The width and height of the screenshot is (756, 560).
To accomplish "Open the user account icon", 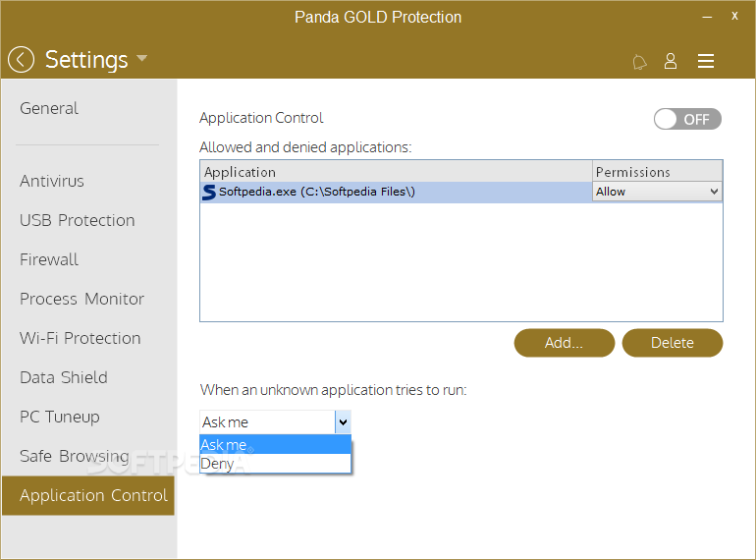I will click(x=671, y=61).
